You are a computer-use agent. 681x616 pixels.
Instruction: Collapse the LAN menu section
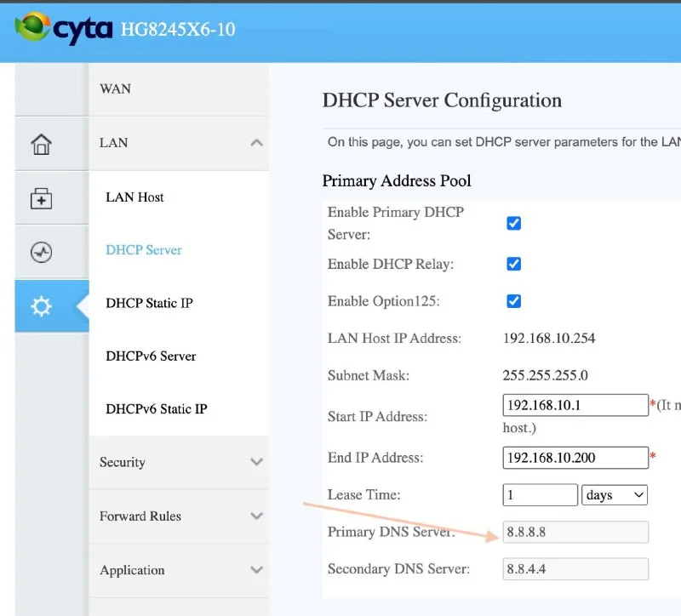pyautogui.click(x=256, y=143)
